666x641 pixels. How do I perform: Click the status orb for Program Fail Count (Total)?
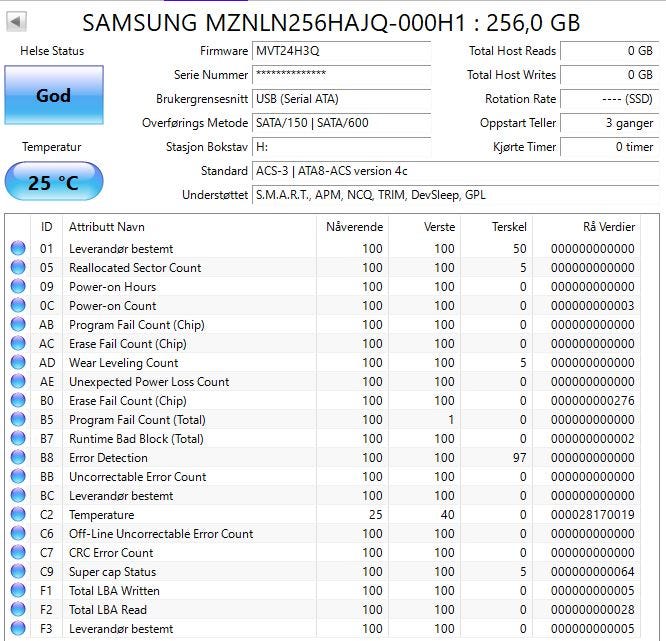point(18,419)
